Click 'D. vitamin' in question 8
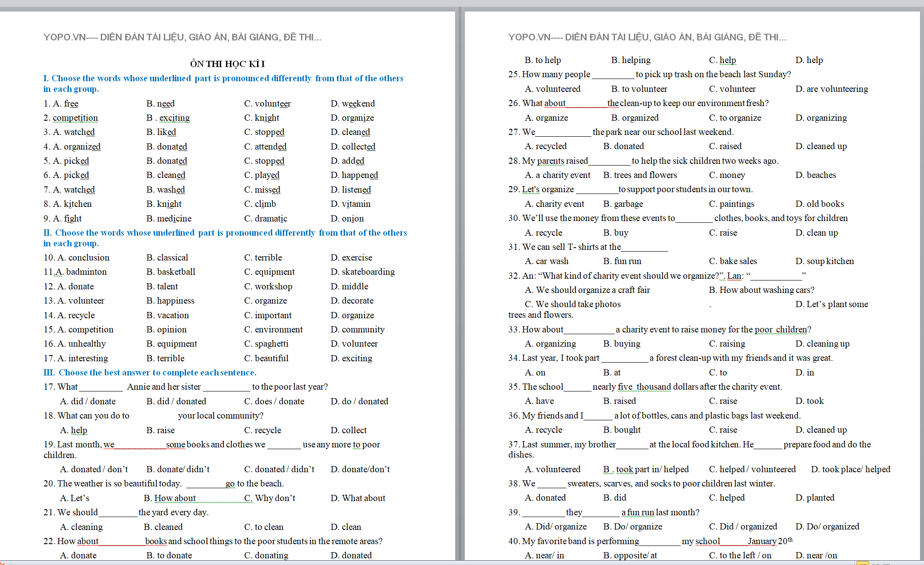This screenshot has width=924, height=565. pos(350,204)
